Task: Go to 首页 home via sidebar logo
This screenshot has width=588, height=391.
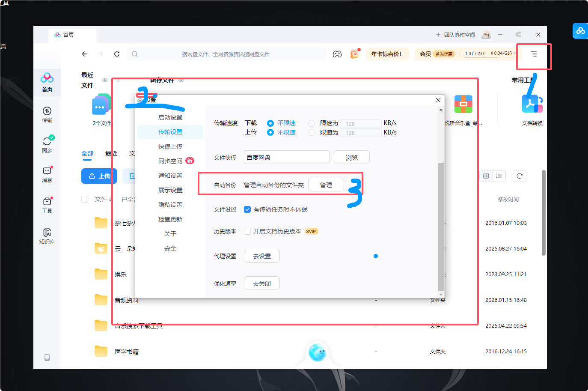Action: 47,82
